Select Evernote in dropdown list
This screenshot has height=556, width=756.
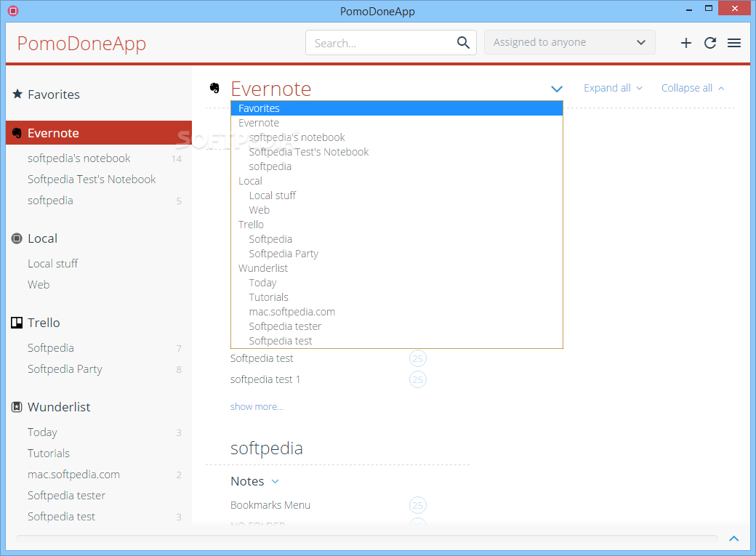(397, 123)
